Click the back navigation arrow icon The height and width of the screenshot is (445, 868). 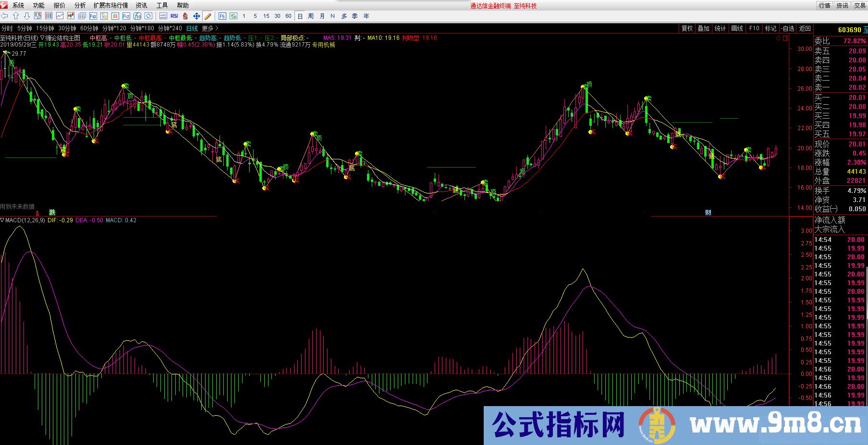4,15
